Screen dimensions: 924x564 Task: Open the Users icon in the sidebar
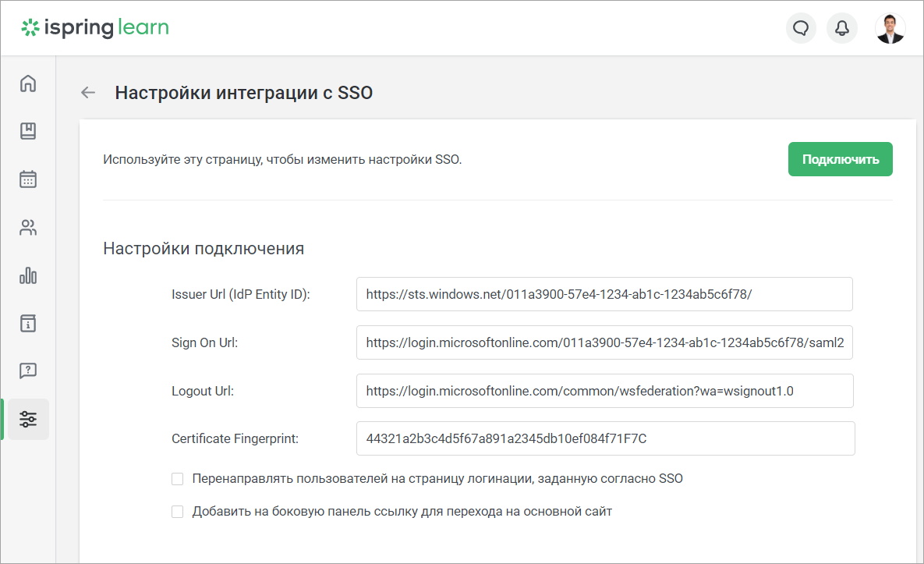point(28,228)
